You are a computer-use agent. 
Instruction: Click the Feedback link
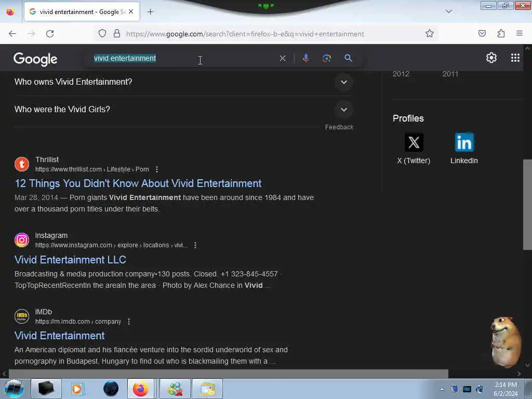(x=339, y=127)
